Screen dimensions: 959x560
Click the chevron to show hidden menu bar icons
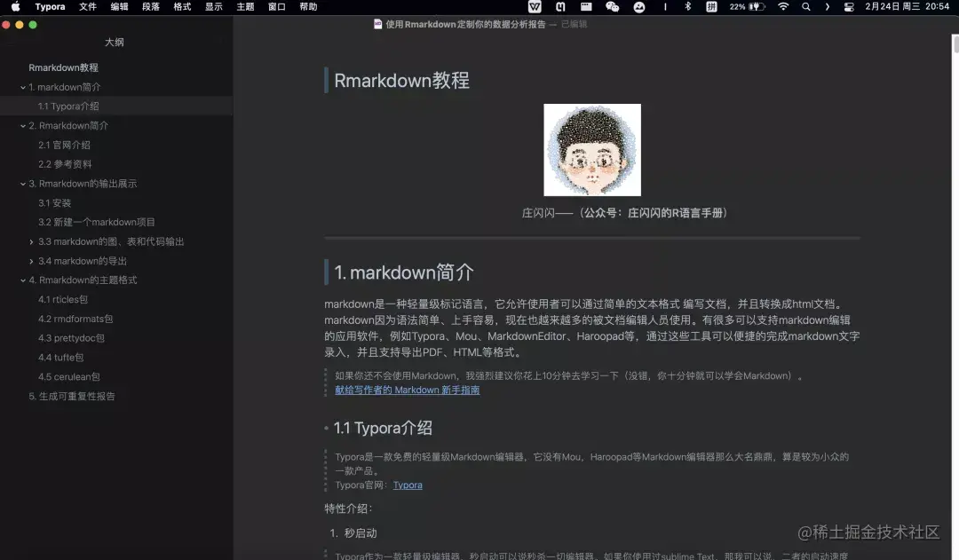coord(827,7)
